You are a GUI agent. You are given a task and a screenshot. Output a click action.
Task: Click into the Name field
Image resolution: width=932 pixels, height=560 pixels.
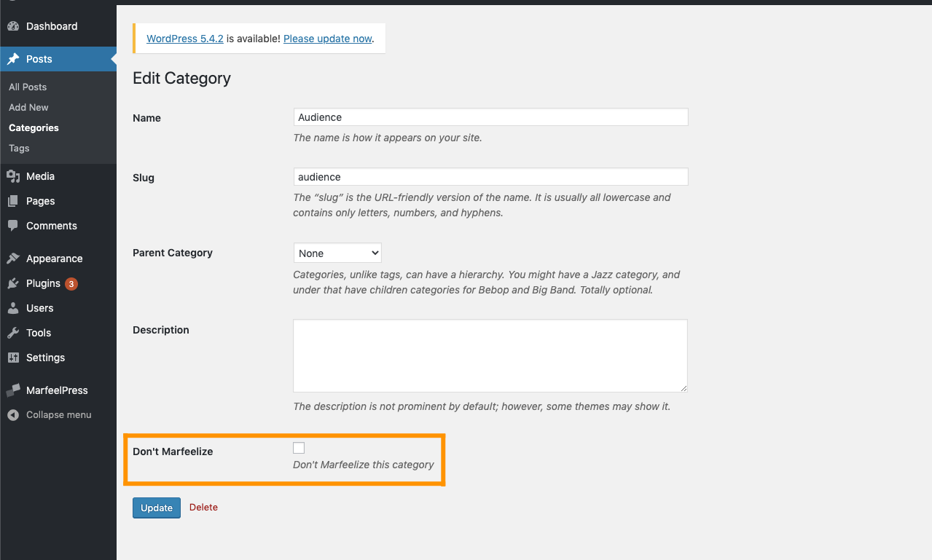coord(490,117)
